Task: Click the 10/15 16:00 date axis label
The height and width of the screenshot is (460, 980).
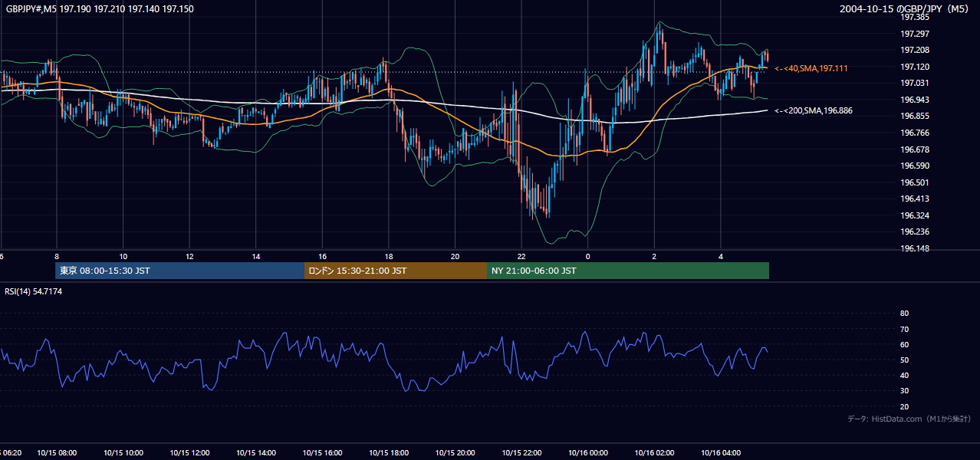Action: coord(323,453)
